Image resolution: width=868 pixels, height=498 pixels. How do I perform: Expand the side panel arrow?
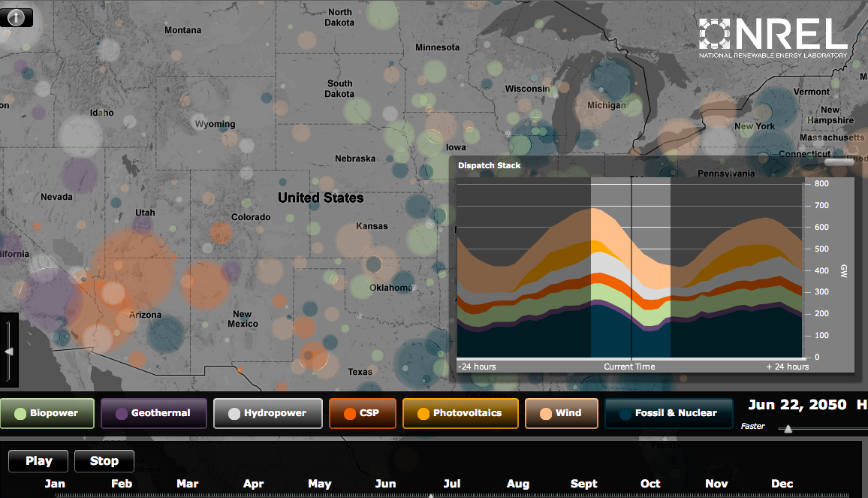coord(9,352)
